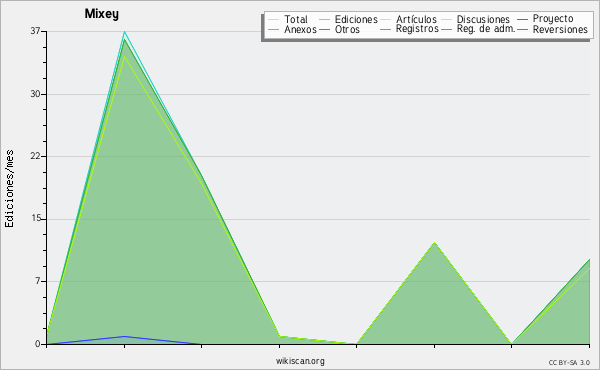Click the chart title Mixey

click(102, 14)
